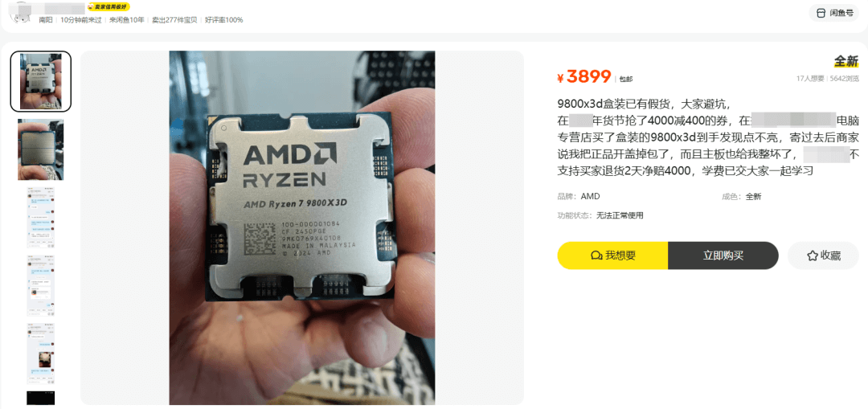
Task: Click the 无法正常使用 function status value
Action: coord(620,216)
